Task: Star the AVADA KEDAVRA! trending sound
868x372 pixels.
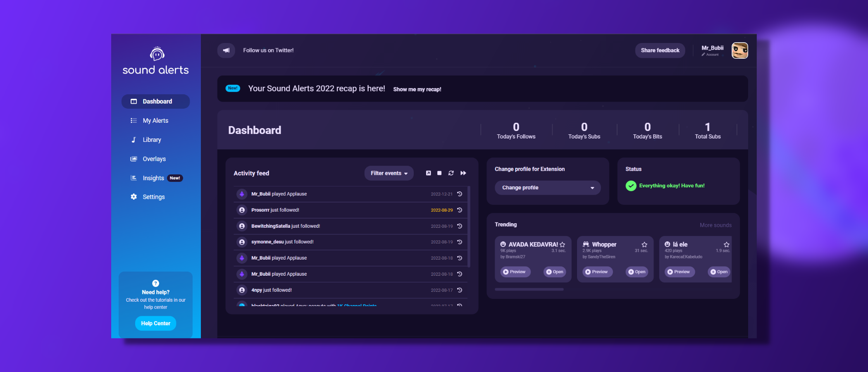Action: pyautogui.click(x=563, y=244)
